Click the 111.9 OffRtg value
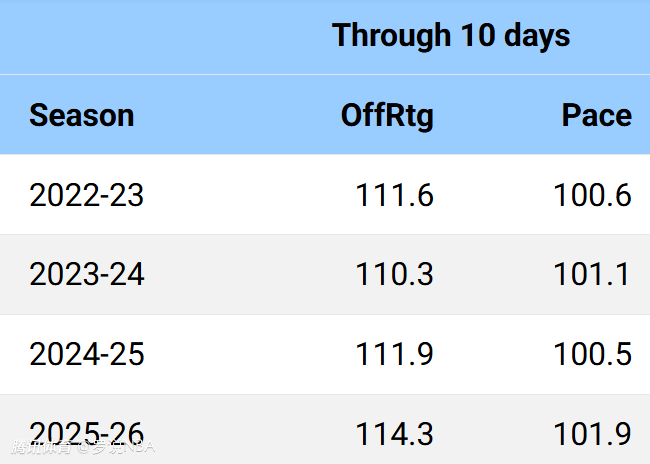Image resolution: width=650 pixels, height=464 pixels. (x=394, y=354)
